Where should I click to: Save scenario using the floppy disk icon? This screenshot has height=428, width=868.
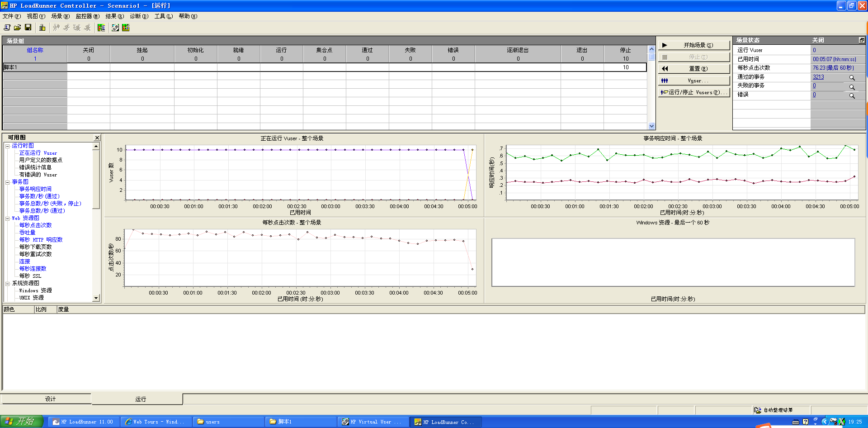click(28, 28)
